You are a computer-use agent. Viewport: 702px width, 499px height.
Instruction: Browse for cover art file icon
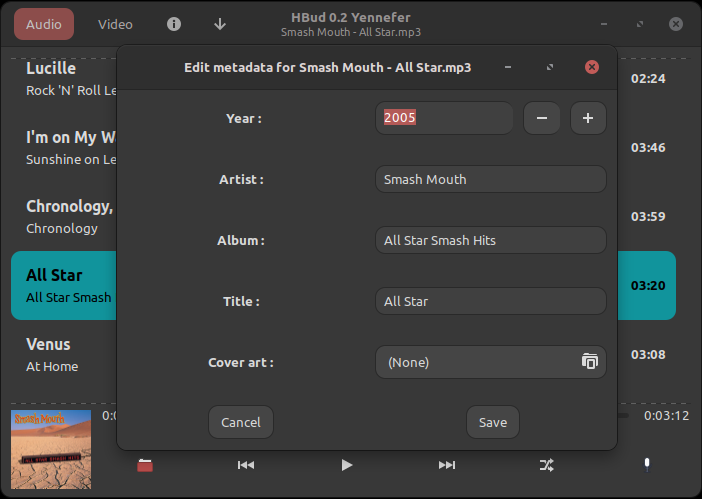590,362
